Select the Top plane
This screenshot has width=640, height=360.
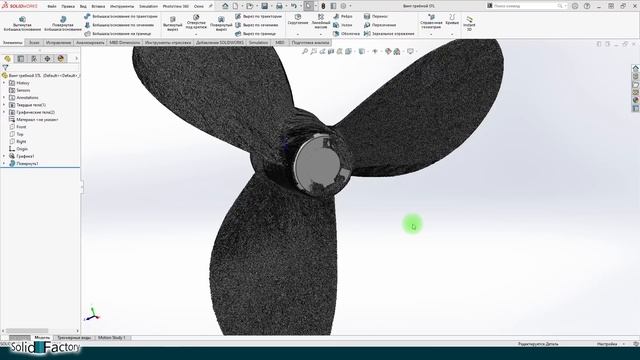coord(20,134)
